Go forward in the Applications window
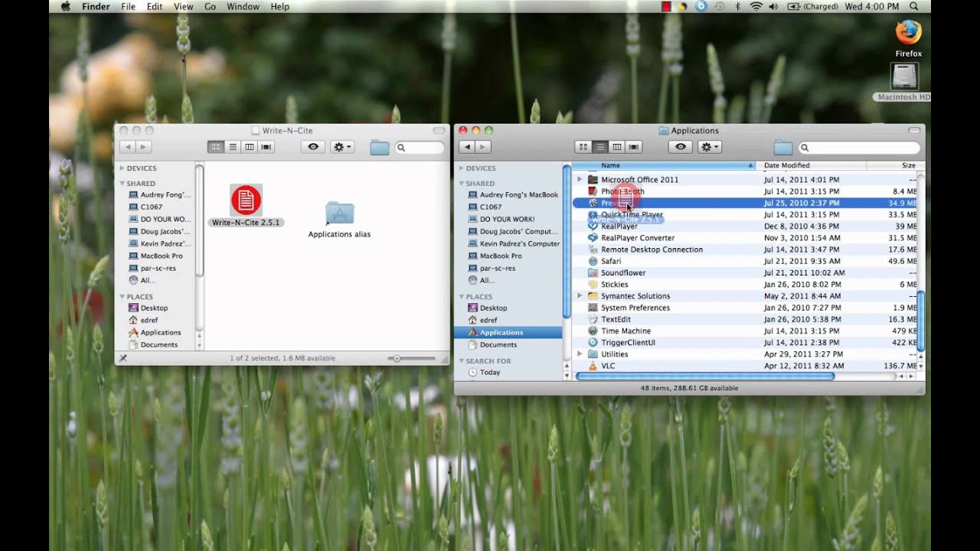 484,147
